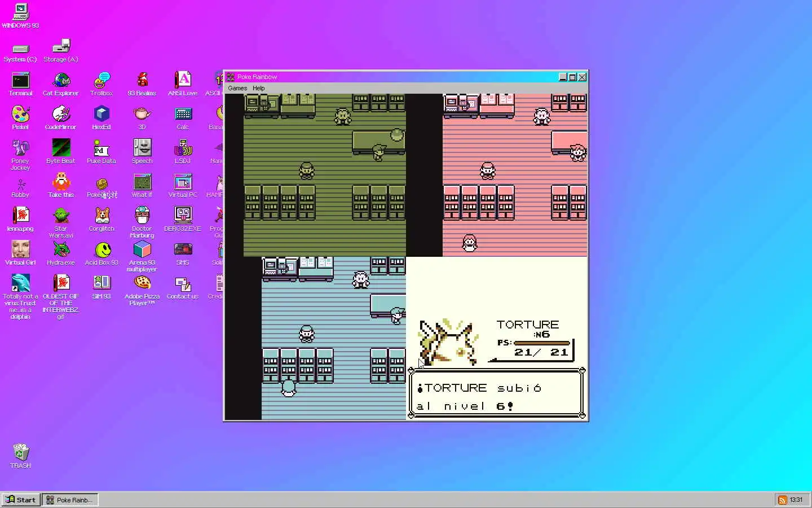Screen dimensions: 812x508
Task: Open the Virtual Girl icon
Action: click(20, 253)
